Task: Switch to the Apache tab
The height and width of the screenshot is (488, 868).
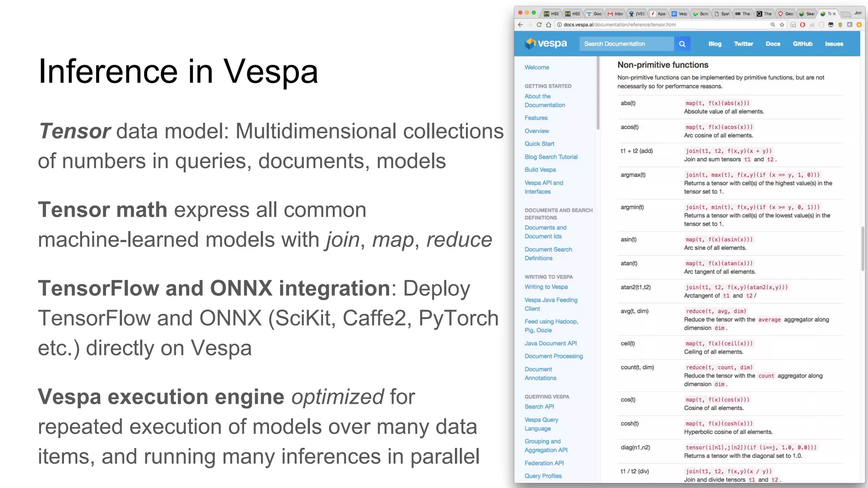Action: pyautogui.click(x=658, y=14)
